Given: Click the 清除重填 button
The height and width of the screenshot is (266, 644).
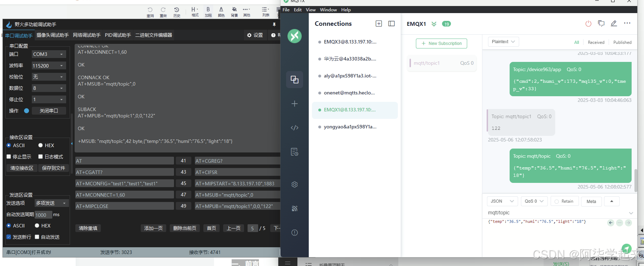Looking at the screenshot, I should tap(88, 228).
